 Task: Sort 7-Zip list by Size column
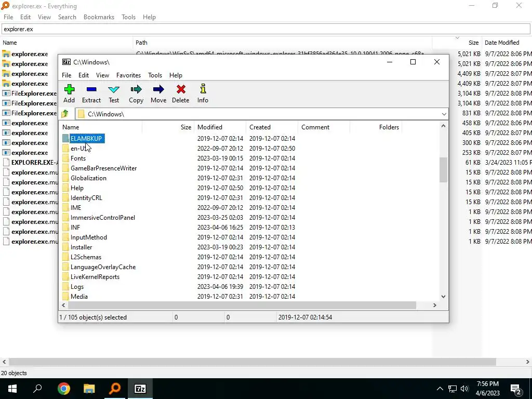point(168,127)
